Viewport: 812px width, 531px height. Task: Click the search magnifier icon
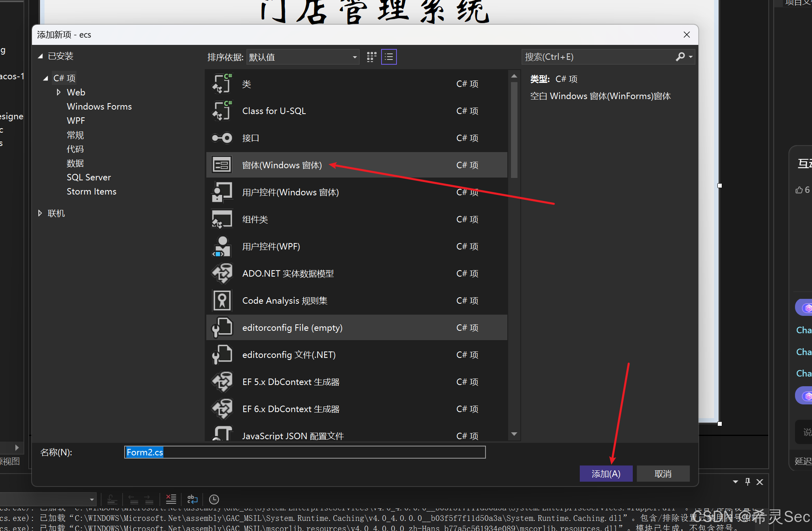(x=680, y=57)
